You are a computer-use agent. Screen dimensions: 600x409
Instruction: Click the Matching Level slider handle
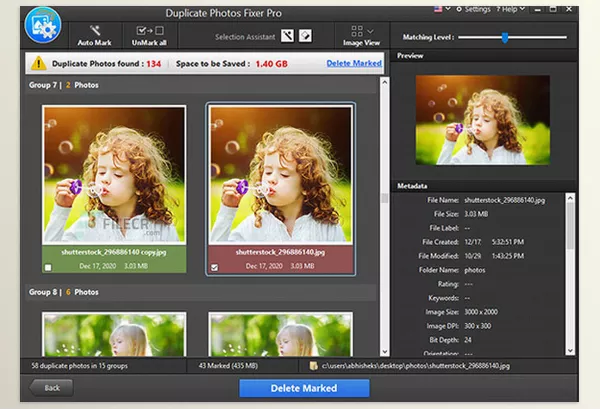[505, 37]
